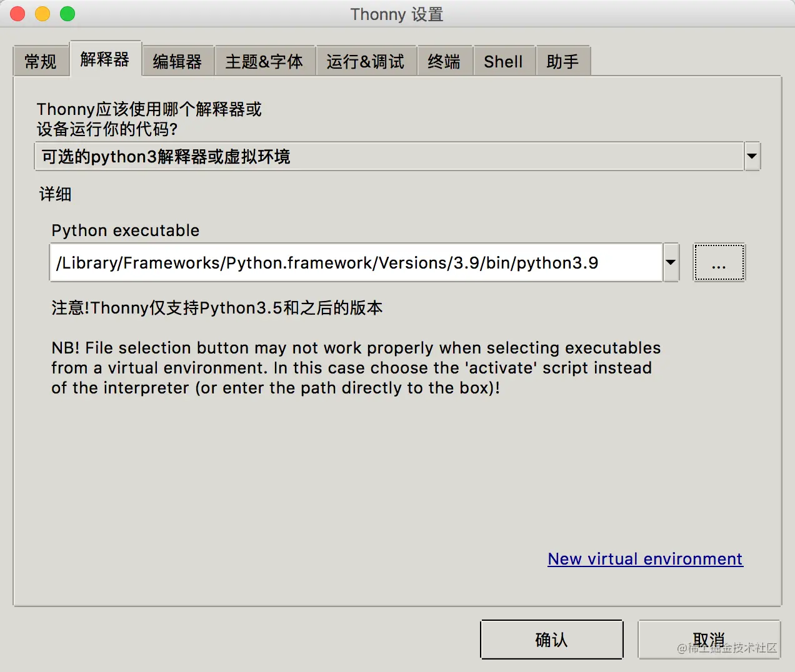Browse for executable with the ... button

coord(719,262)
